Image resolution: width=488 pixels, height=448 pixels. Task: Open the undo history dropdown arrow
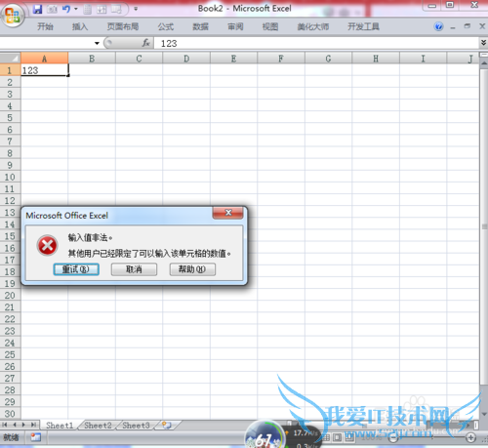[76, 9]
